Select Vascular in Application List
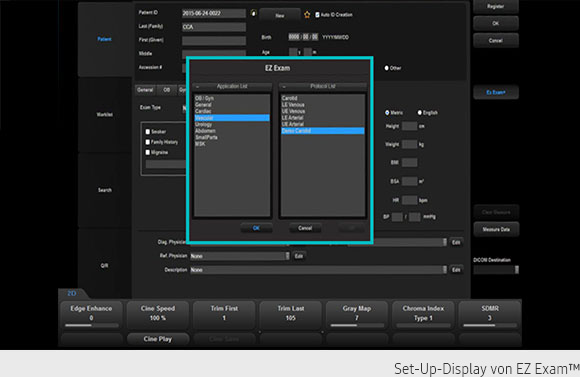 (232, 118)
